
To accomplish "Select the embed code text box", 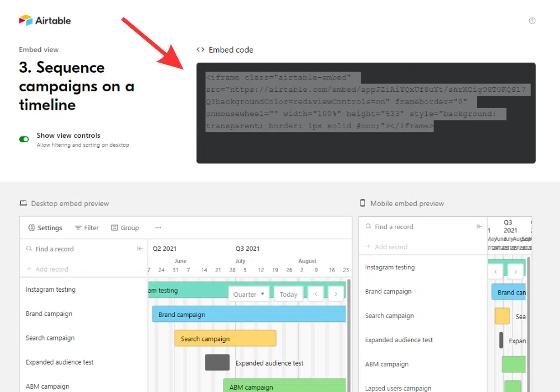I will click(x=366, y=113).
